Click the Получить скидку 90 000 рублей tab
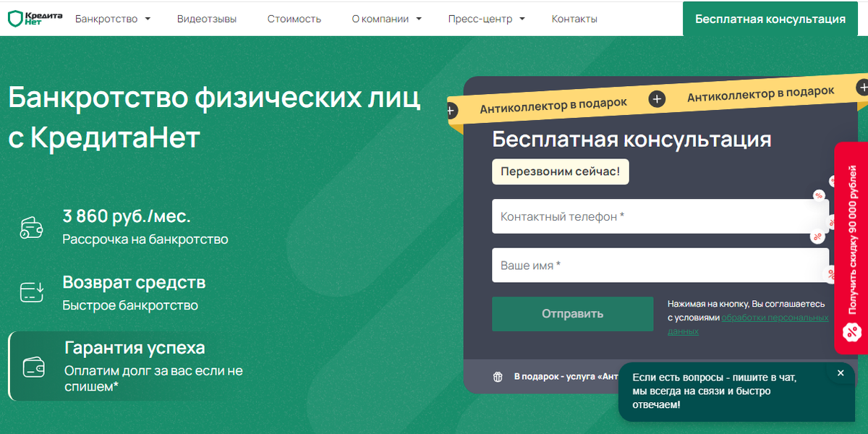Image resolution: width=868 pixels, height=434 pixels. (851, 248)
